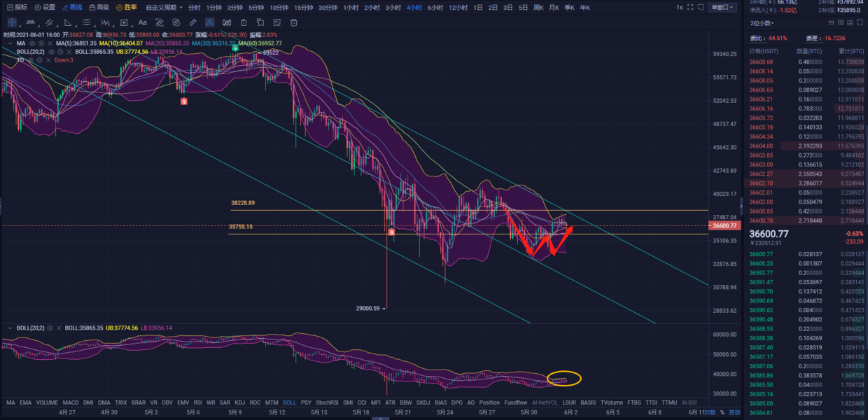Click the 35755.15 horizontal line label

coord(241,226)
